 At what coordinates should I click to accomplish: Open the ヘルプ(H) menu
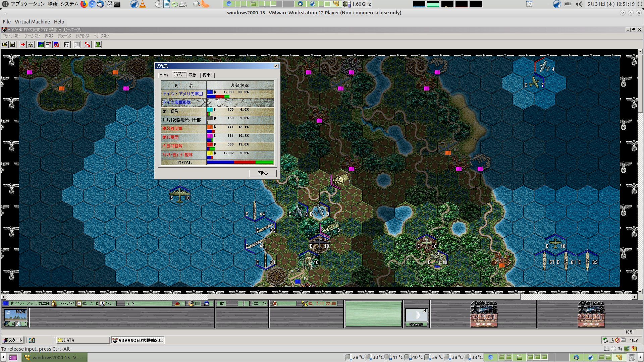[101, 36]
